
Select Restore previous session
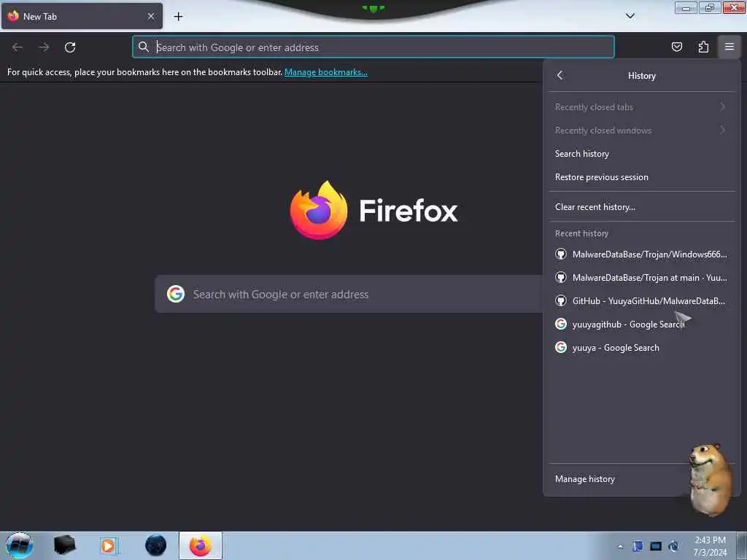(x=642, y=177)
